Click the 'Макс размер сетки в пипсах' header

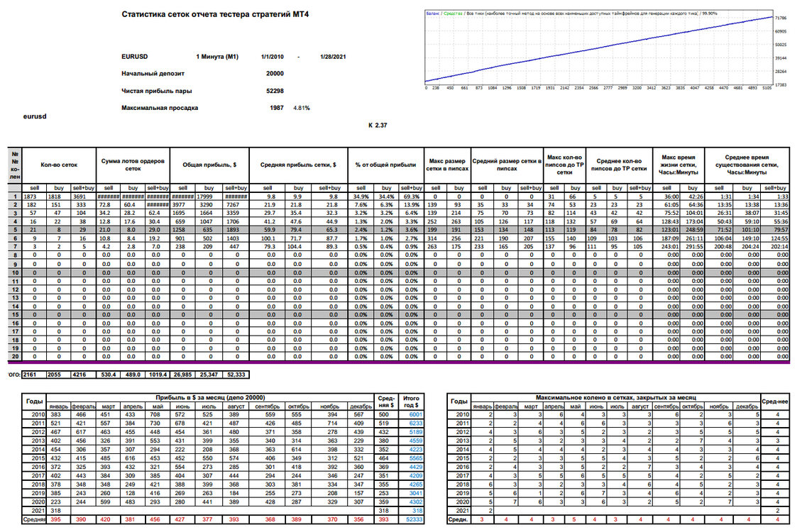[x=447, y=165]
